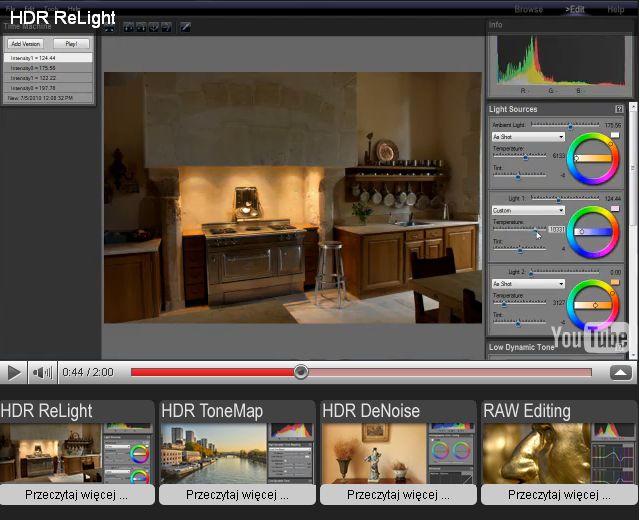Select the 'Intensity0 = 197.78' version row
This screenshot has width=640, height=520.
(x=48, y=88)
